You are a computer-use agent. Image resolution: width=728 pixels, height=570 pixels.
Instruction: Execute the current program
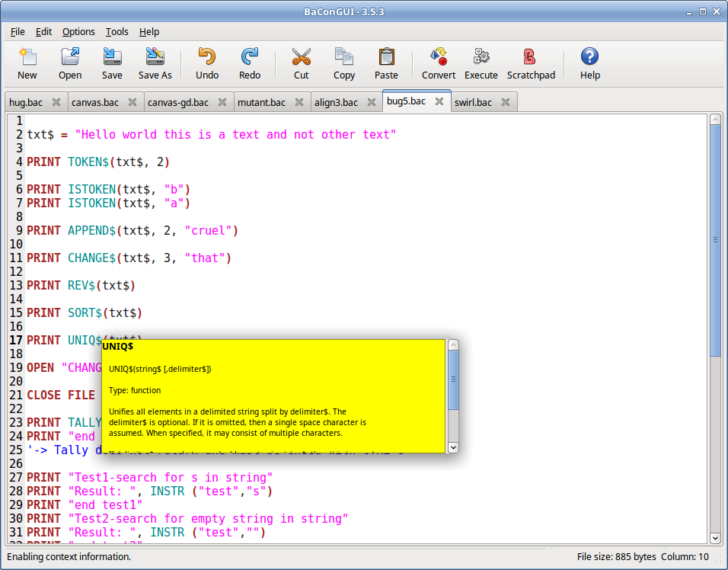(481, 63)
